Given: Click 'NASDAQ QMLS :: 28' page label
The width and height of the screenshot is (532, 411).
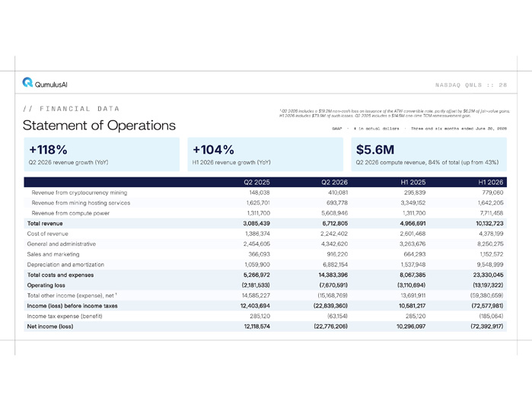Looking at the screenshot, I should pos(471,84).
